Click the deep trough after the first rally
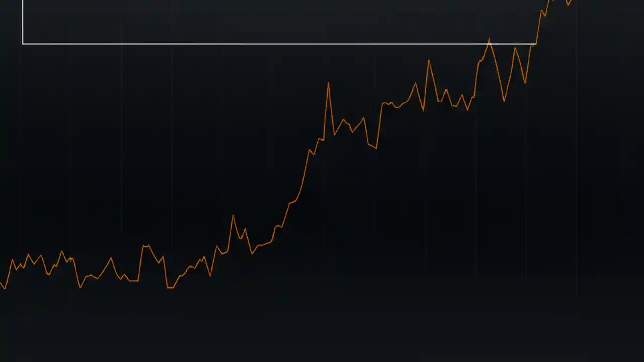The image size is (644, 362). (x=375, y=148)
